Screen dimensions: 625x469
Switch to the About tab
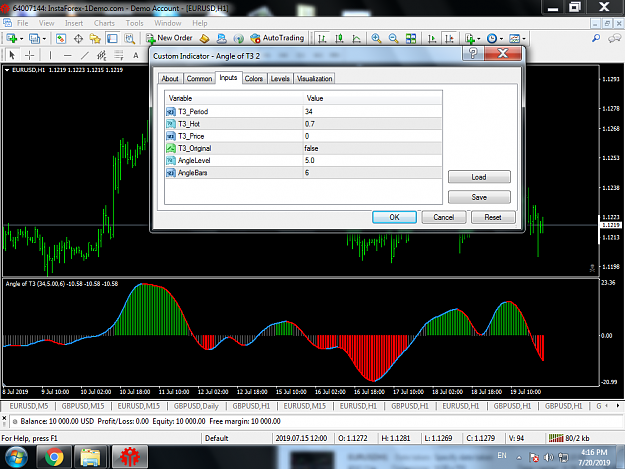pos(170,78)
